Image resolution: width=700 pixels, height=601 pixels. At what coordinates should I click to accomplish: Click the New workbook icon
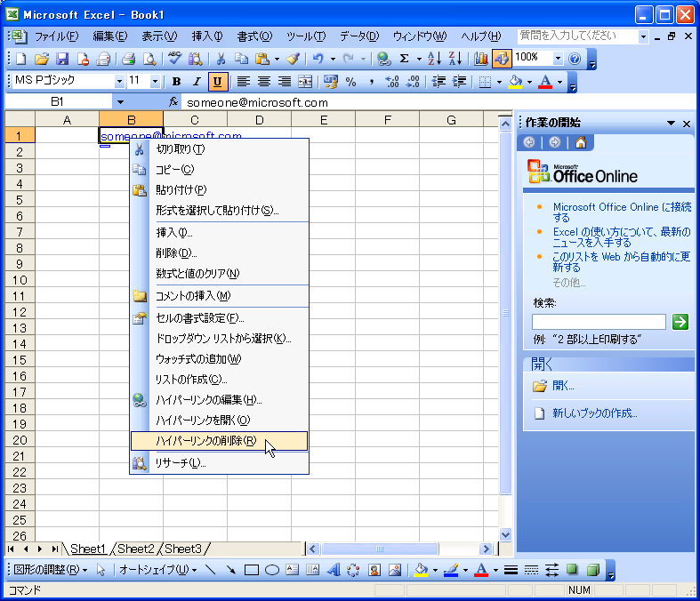pyautogui.click(x=21, y=59)
